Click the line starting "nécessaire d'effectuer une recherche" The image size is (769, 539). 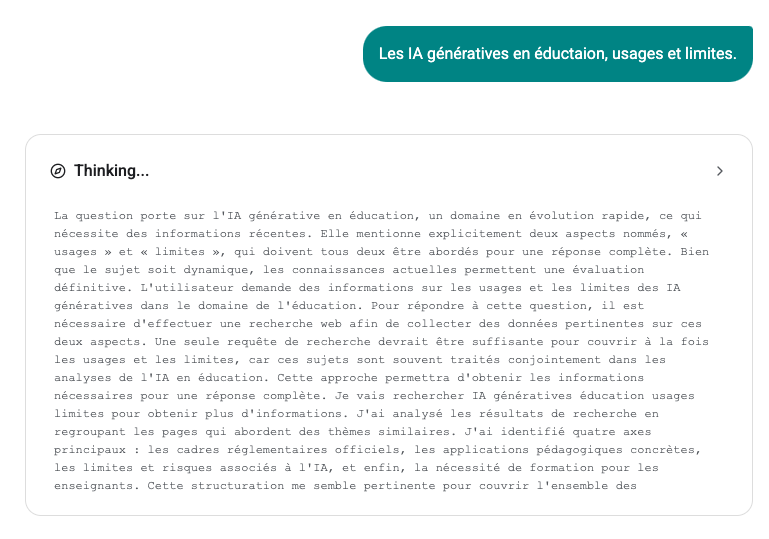click(380, 323)
